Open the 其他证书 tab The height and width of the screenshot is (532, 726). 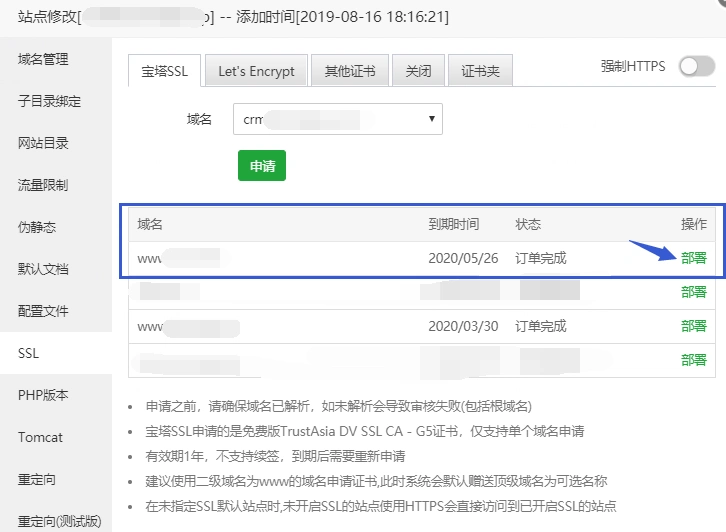pos(350,71)
